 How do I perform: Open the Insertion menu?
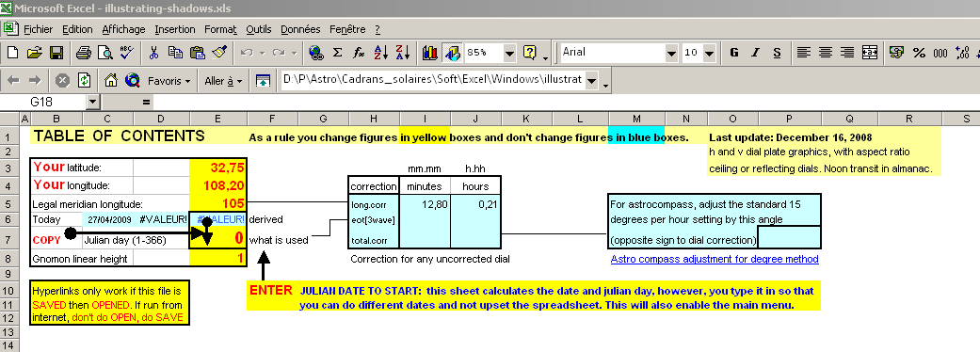[x=175, y=29]
